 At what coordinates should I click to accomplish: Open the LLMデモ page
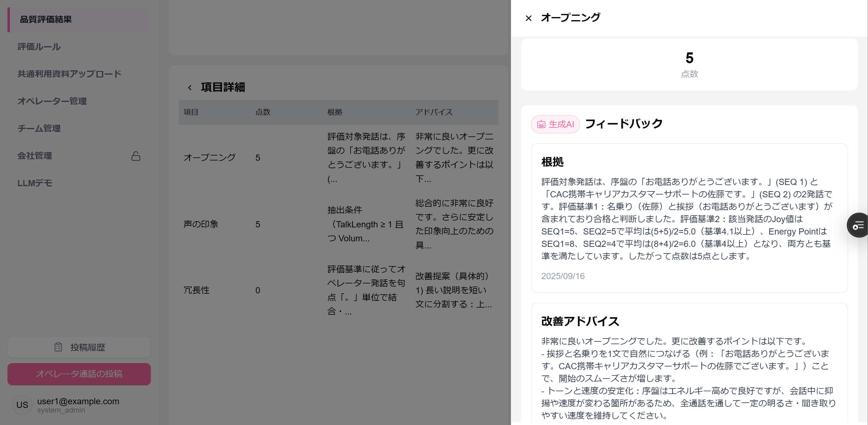[x=35, y=183]
